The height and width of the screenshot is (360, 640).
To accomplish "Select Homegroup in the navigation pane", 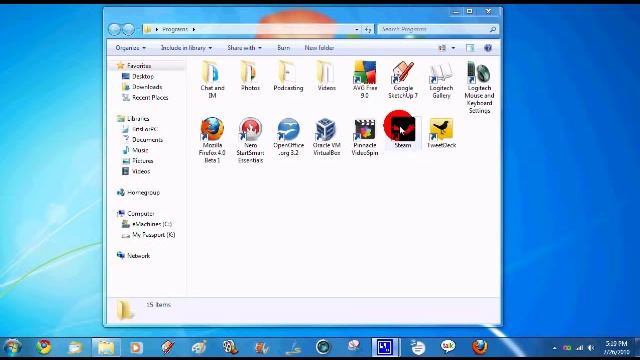I will (143, 193).
